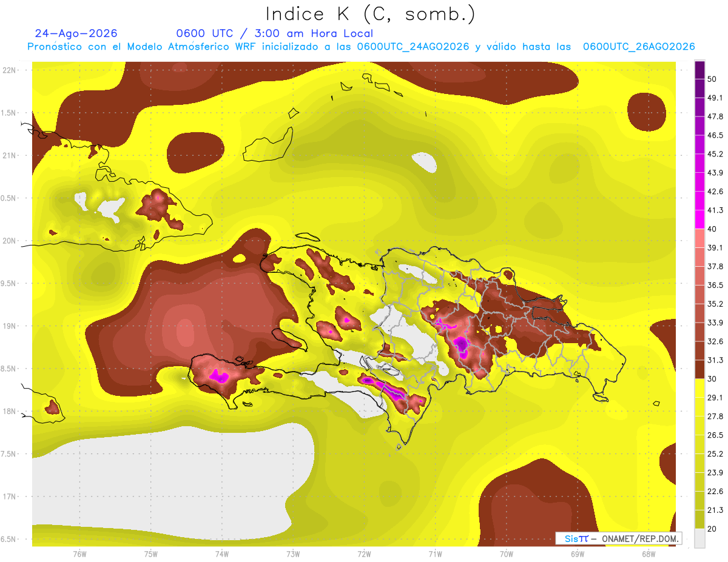This screenshot has height=562, width=728.
Task: Click the legend value '46.5'
Action: 715,136
